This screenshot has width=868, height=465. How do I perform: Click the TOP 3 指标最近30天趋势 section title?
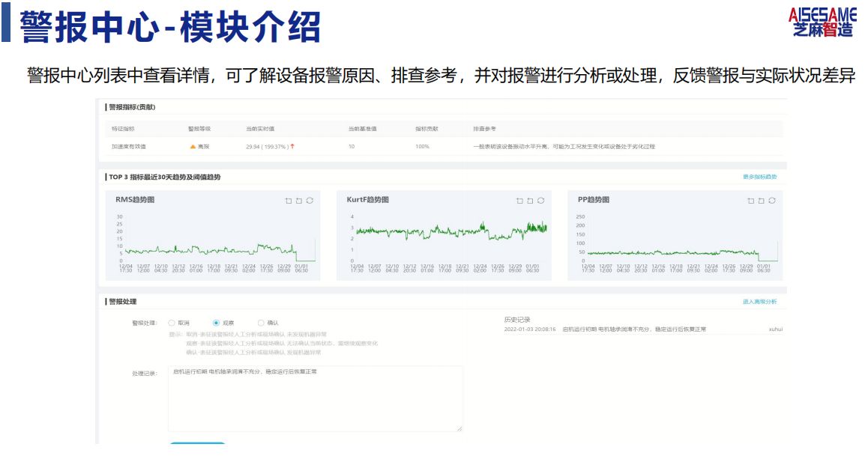[164, 177]
